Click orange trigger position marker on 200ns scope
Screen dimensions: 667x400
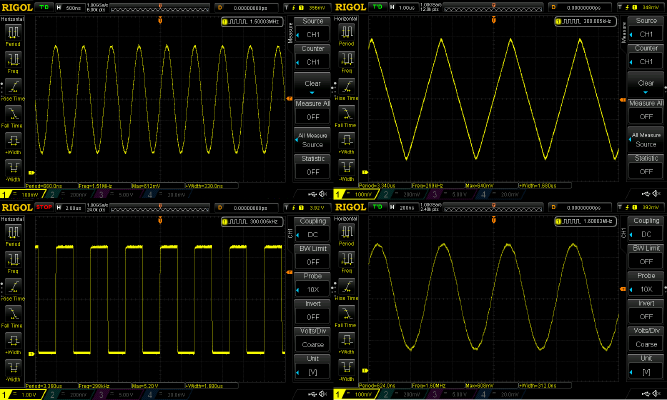[494, 220]
